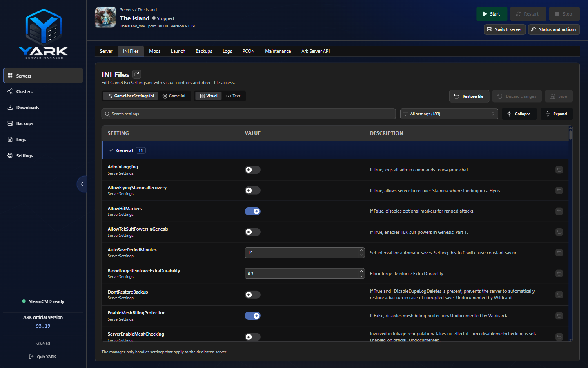Image resolution: width=588 pixels, height=368 pixels.
Task: Increment AutoSavePeriodMinutes value
Action: (361, 250)
